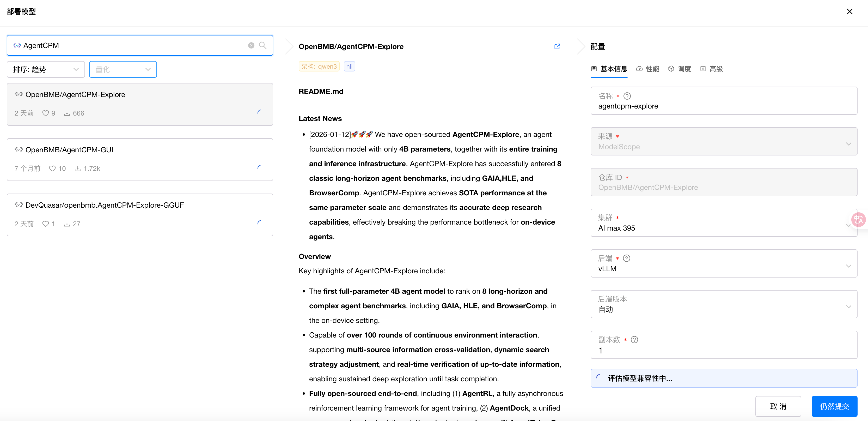Click the 取消 button
The image size is (868, 421).
pyautogui.click(x=778, y=406)
